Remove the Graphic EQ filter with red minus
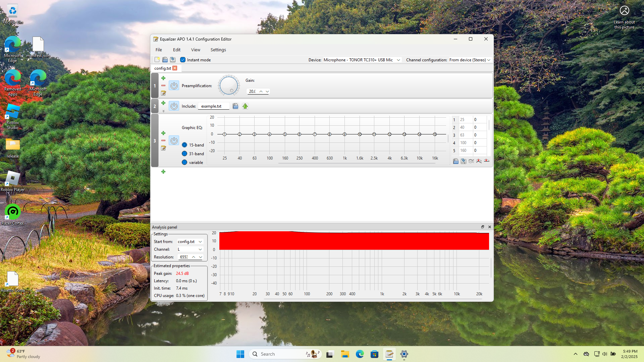The width and height of the screenshot is (644, 362). tap(163, 140)
